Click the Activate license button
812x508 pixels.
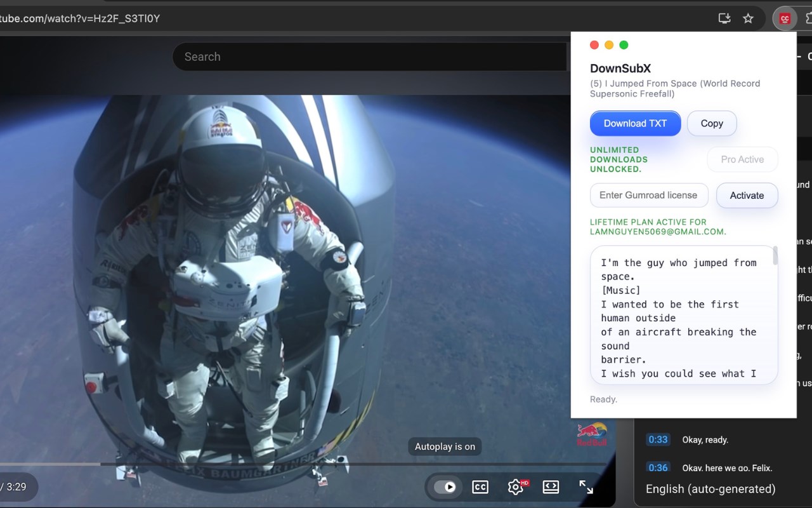(747, 195)
